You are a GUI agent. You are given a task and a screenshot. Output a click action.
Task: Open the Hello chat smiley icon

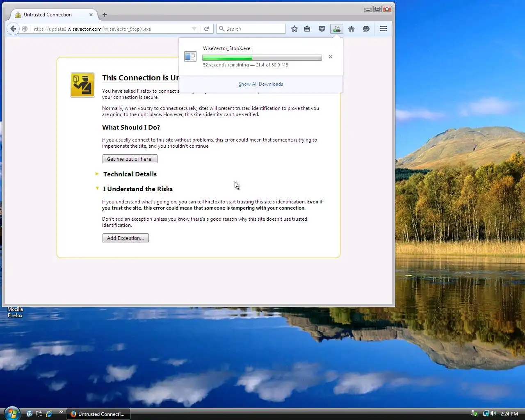366,29
